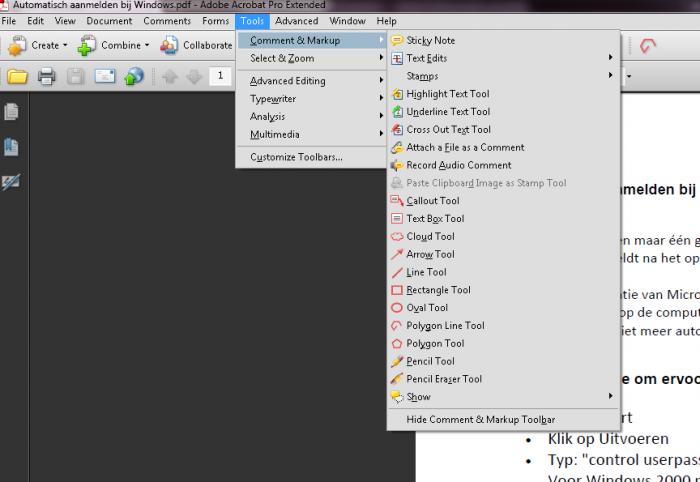Click the page number input field
Screen dimensions: 700x482
(x=220, y=76)
